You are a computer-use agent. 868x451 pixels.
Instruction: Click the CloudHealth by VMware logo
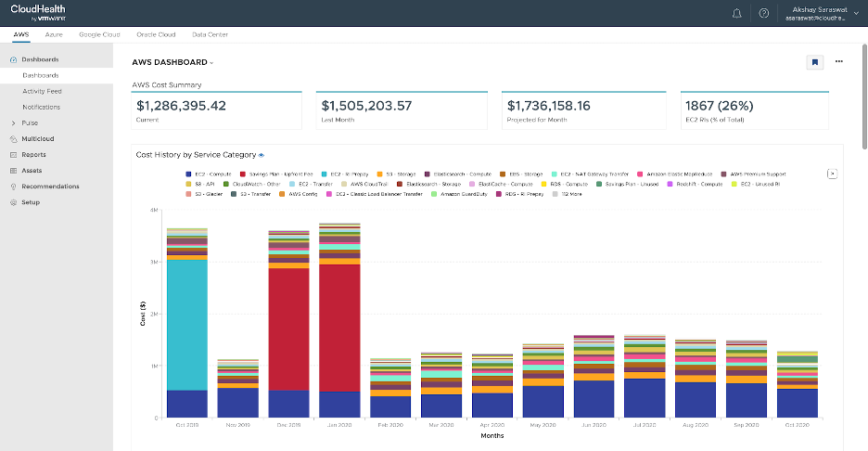click(x=38, y=13)
